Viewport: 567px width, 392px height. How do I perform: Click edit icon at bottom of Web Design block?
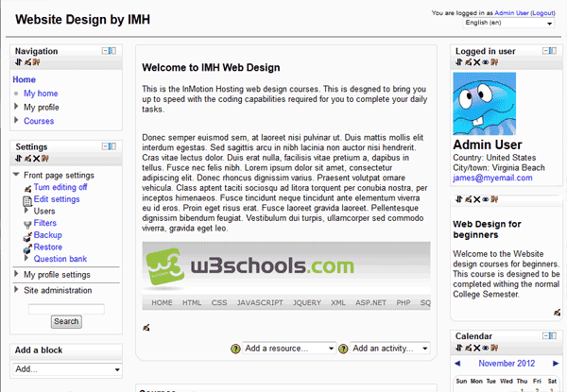557,312
